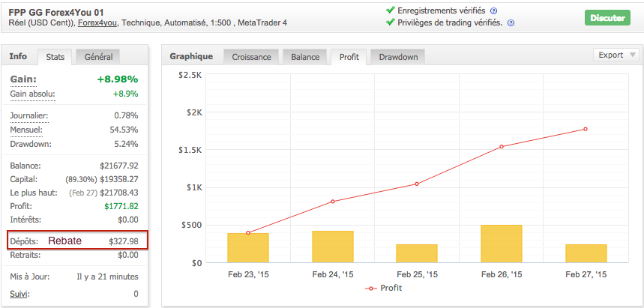Click green checkmark for Enregistrements vérifiés
644x308 pixels.
(389, 10)
